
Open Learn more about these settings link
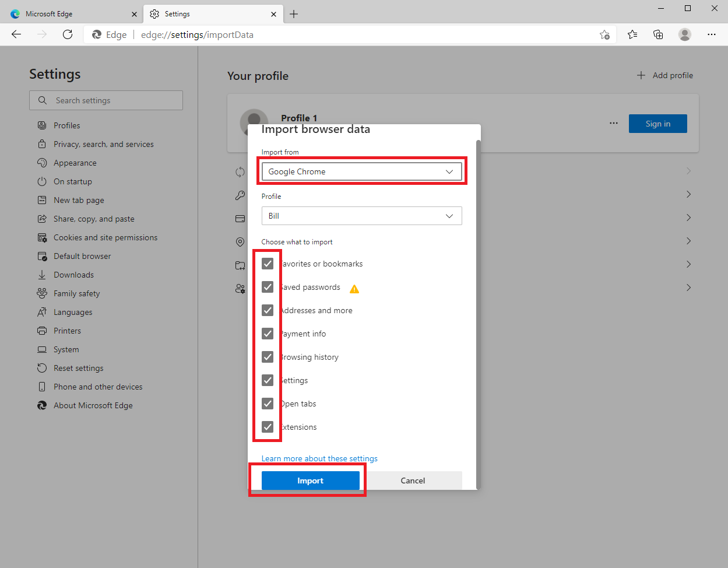(319, 458)
